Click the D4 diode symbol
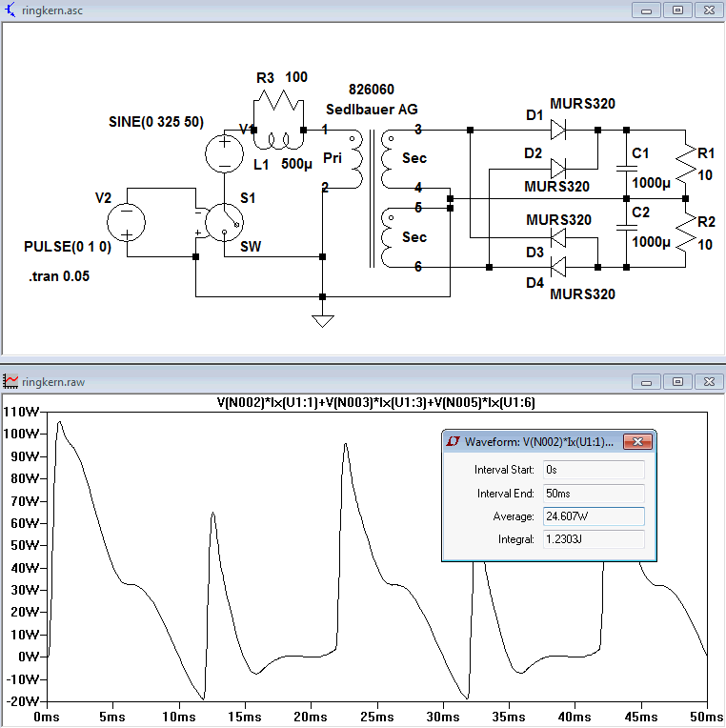 pos(558,267)
